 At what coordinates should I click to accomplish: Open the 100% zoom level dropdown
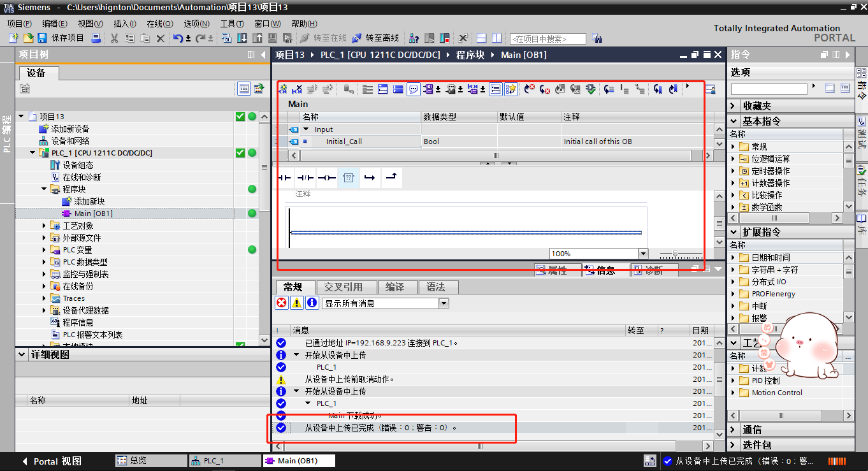click(644, 253)
